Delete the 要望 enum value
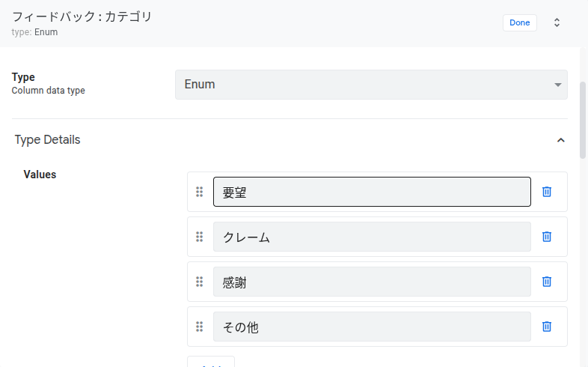 click(x=547, y=192)
